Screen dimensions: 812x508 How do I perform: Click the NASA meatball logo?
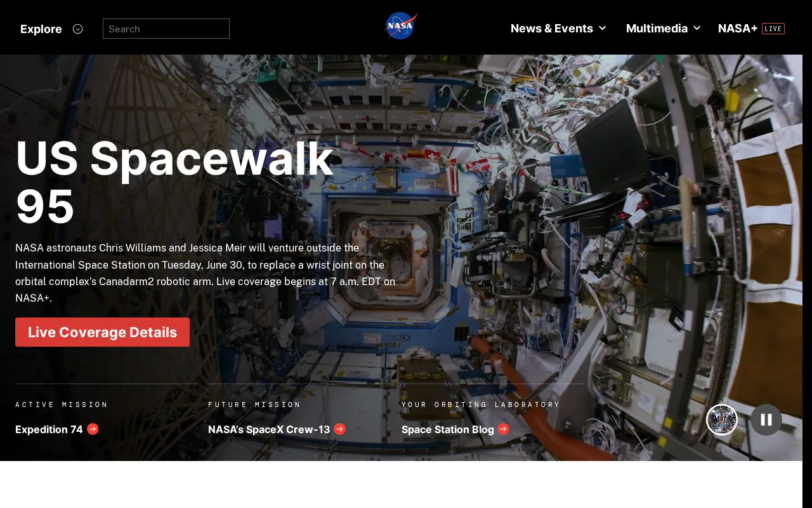(401, 26)
